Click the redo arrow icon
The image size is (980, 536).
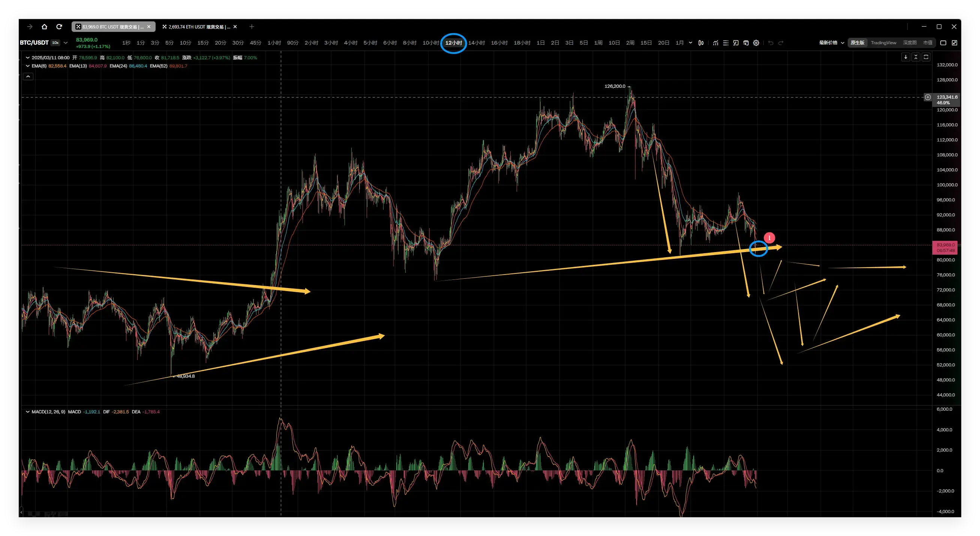click(781, 43)
